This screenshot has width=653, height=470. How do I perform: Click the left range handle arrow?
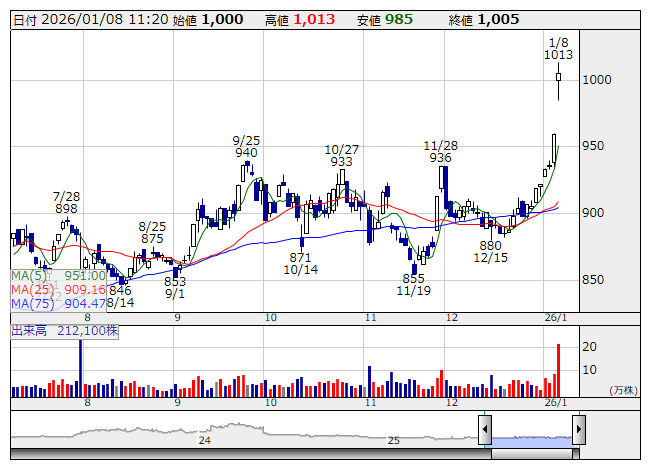click(x=484, y=430)
